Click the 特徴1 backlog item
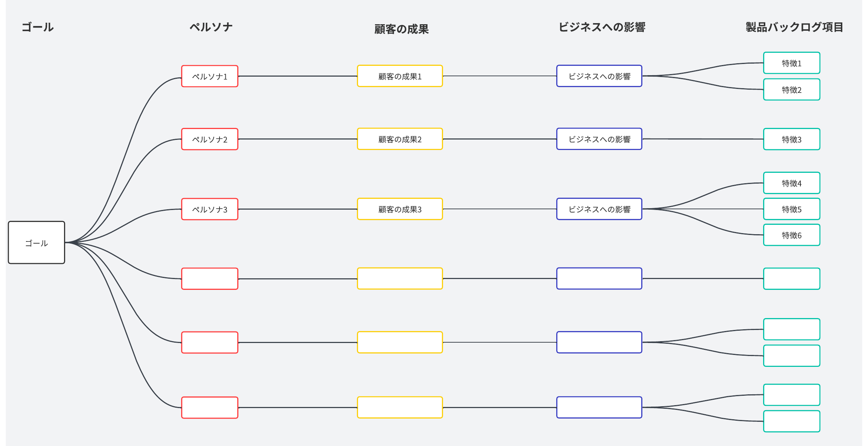This screenshot has height=446, width=868. point(792,63)
